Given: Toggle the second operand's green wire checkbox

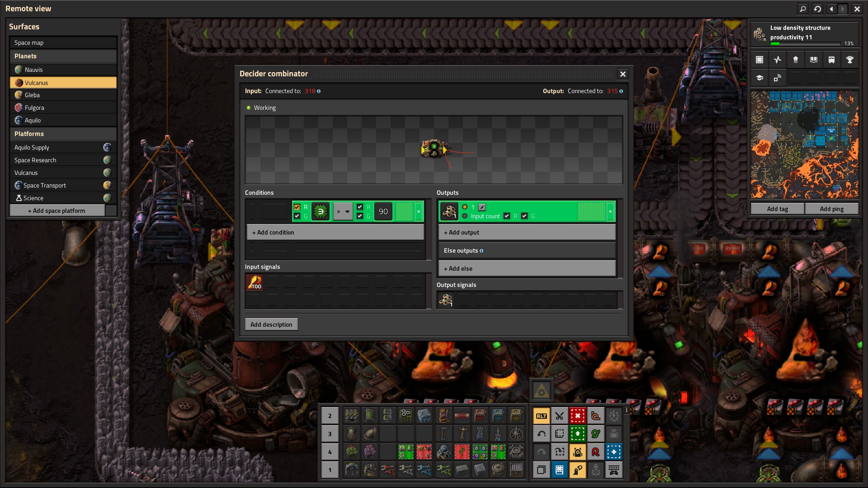Looking at the screenshot, I should click(360, 216).
